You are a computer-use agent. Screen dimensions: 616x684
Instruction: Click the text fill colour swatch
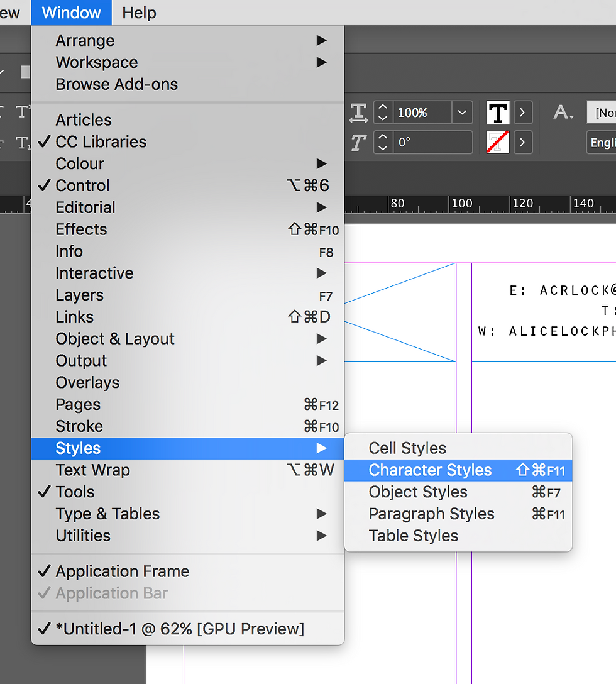[x=498, y=113]
